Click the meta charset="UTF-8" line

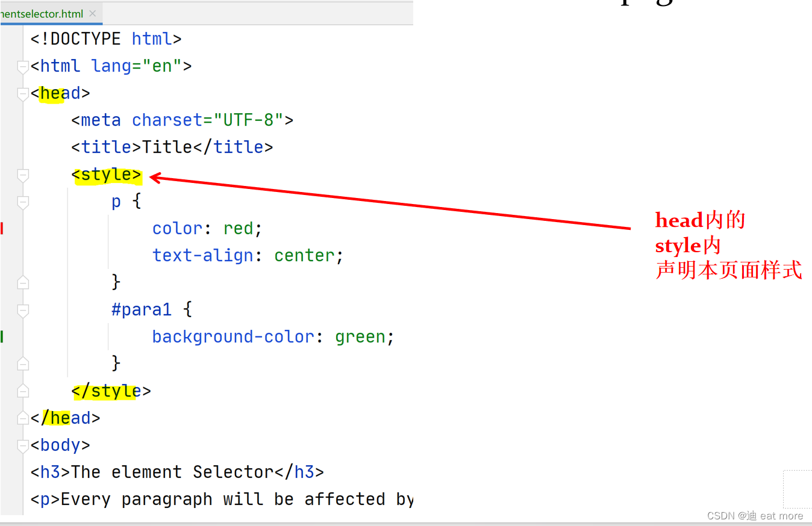tap(182, 120)
